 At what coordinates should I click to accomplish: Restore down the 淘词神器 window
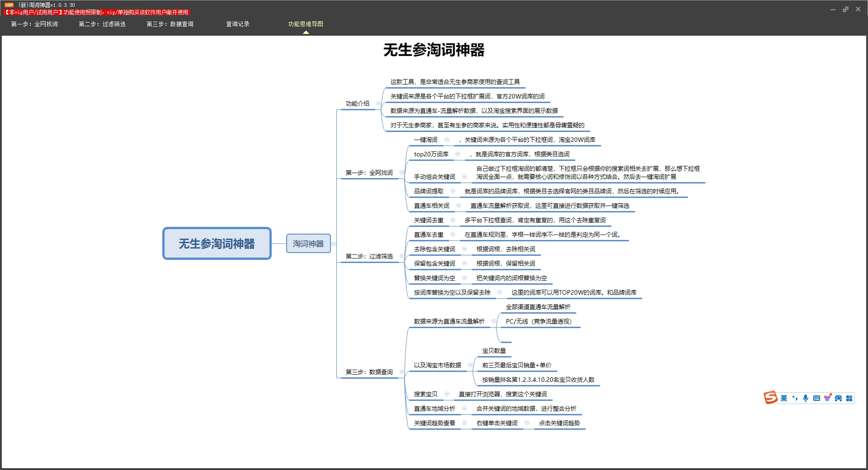coord(845,9)
